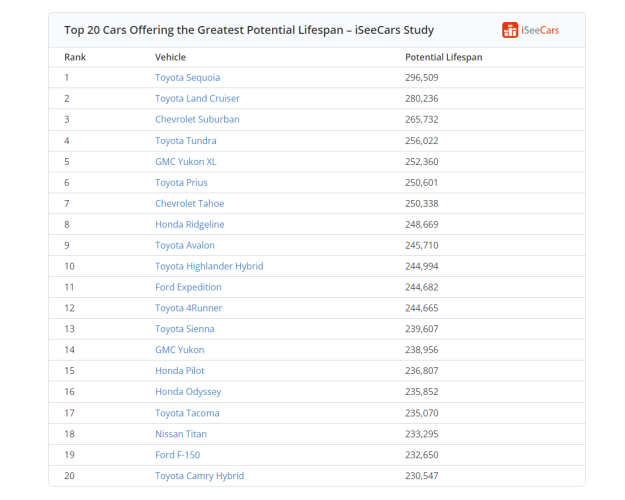Open the Toyota Sienna link
This screenshot has width=625, height=500.
tap(185, 329)
